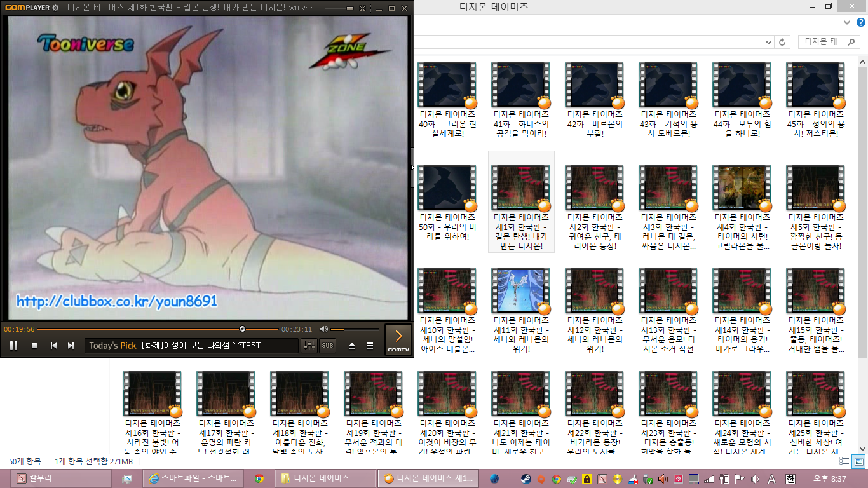This screenshot has height=488, width=868.
Task: Skip to next track in GOM Player
Action: tap(71, 346)
